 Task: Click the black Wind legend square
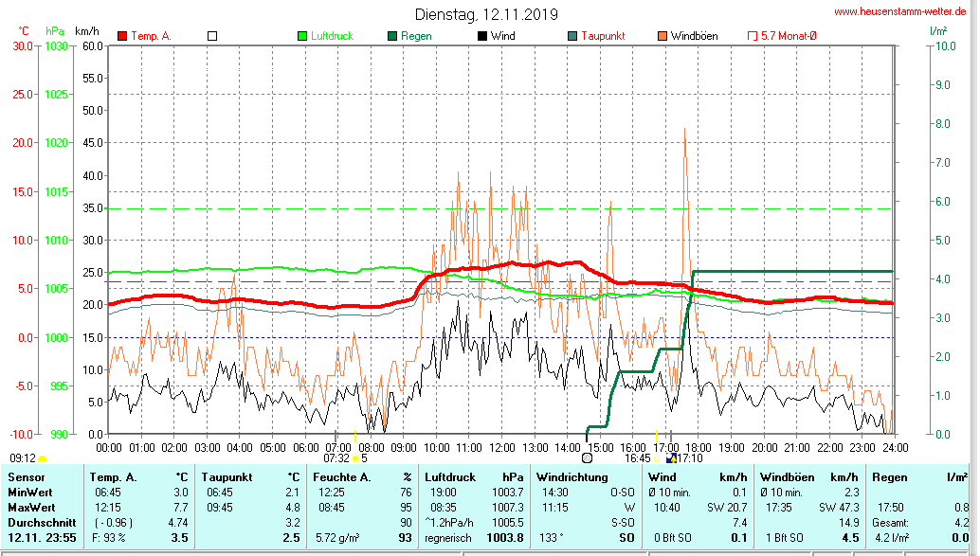click(482, 36)
